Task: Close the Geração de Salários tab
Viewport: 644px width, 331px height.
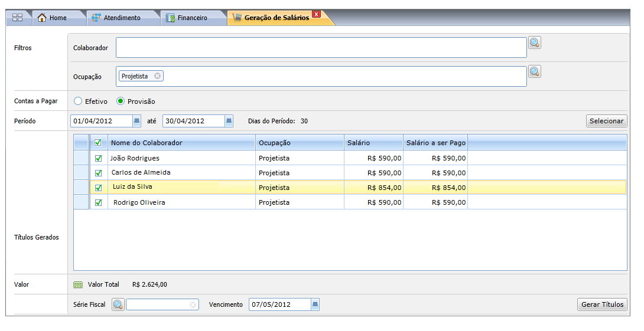Action: coord(316,14)
